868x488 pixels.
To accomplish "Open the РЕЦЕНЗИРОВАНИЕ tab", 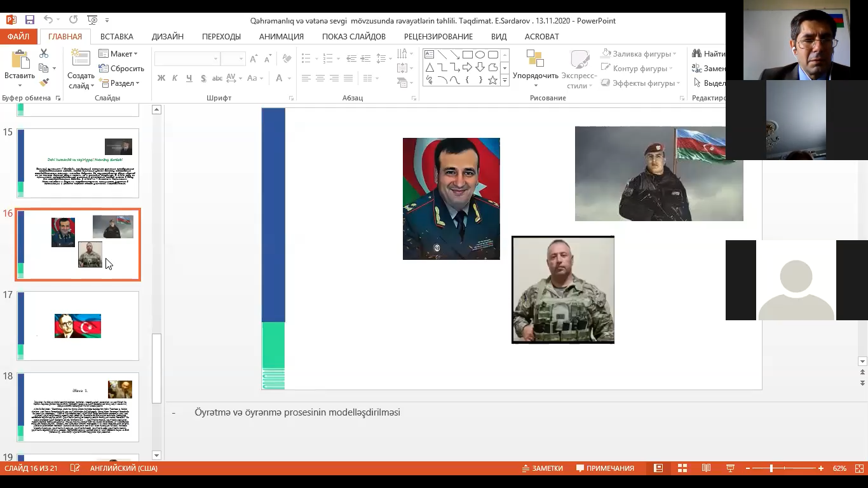I will [438, 36].
